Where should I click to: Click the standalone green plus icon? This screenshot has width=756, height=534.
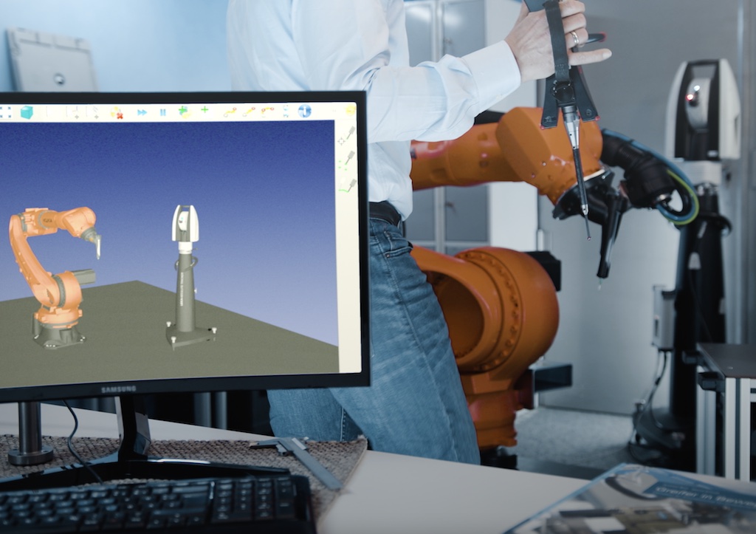(205, 111)
